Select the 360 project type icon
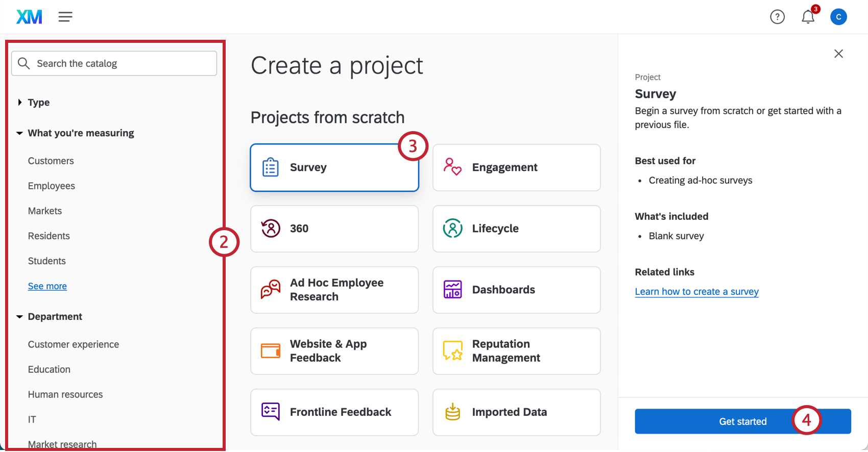This screenshot has width=868, height=452. coord(270,229)
